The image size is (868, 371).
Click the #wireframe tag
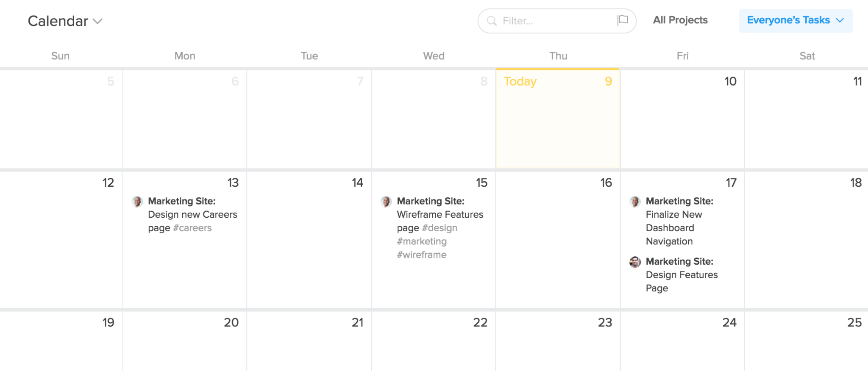(422, 255)
